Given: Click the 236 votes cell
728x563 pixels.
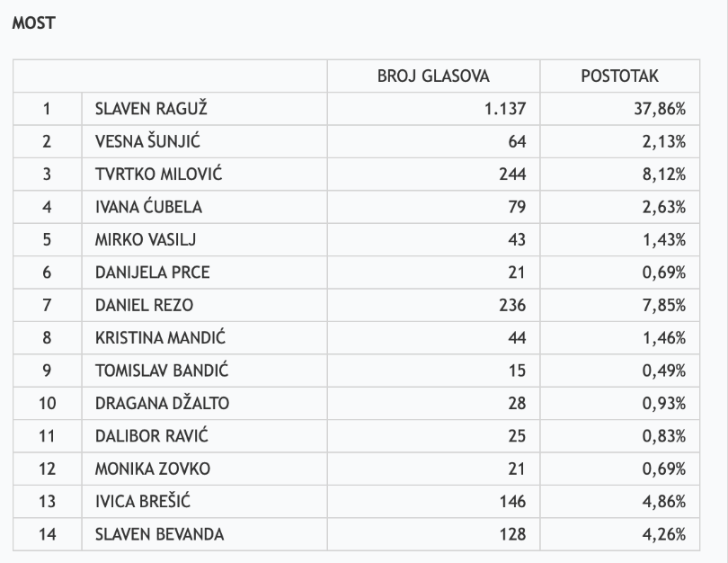Looking at the screenshot, I should tap(512, 305).
